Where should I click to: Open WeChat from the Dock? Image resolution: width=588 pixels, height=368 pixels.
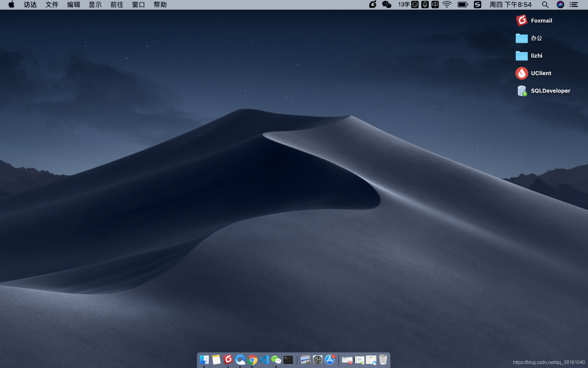pyautogui.click(x=276, y=360)
